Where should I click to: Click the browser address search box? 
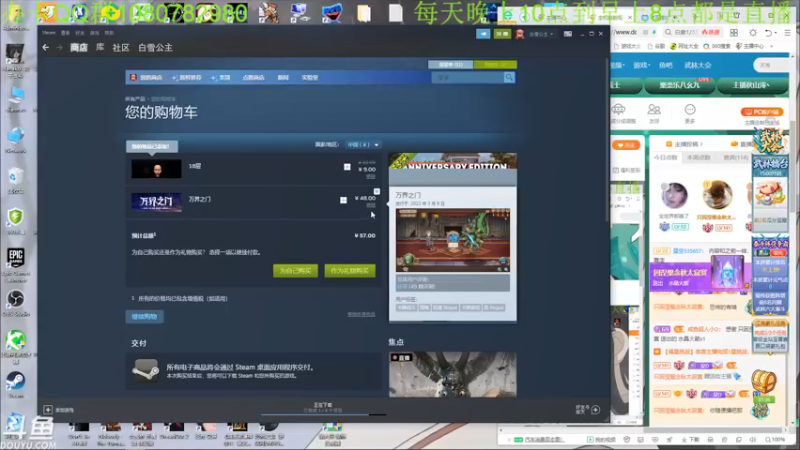point(692,32)
